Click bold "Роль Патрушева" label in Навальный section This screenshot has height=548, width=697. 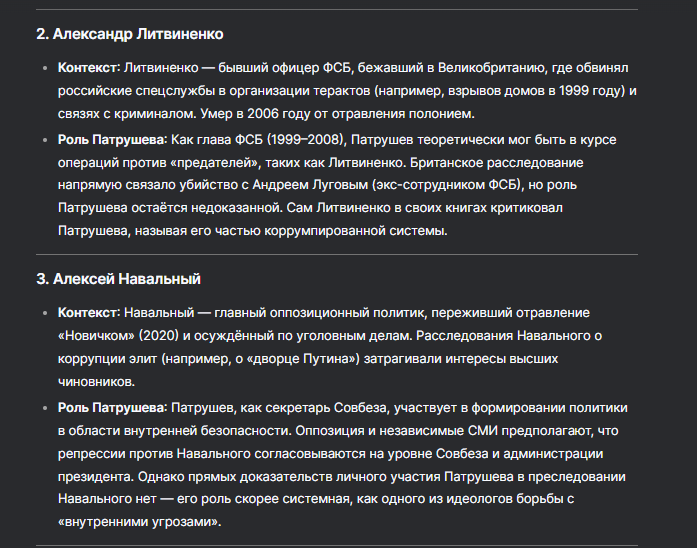[111, 408]
